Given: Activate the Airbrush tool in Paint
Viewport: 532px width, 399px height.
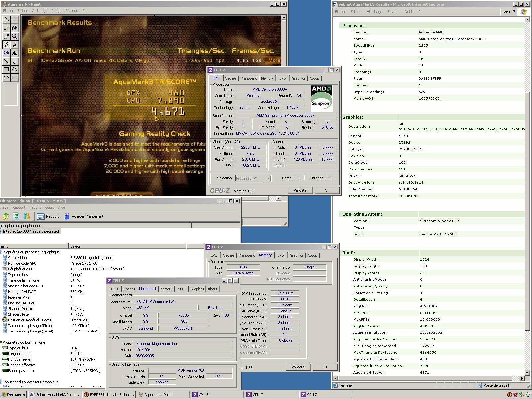Looking at the screenshot, I should coord(6,53).
